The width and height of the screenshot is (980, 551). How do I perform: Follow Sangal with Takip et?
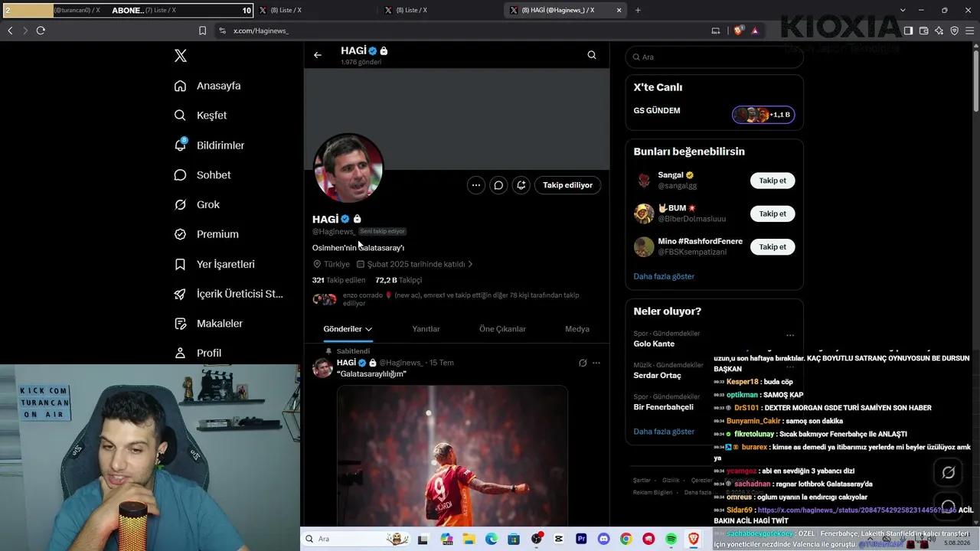pyautogui.click(x=773, y=181)
